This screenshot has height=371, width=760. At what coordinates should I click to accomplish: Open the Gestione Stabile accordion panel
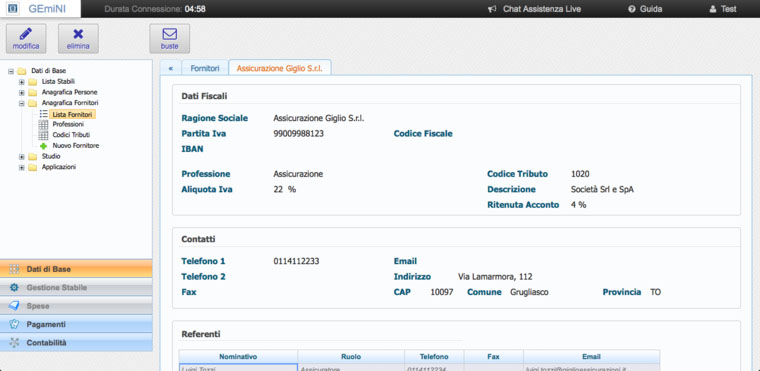[x=76, y=288]
